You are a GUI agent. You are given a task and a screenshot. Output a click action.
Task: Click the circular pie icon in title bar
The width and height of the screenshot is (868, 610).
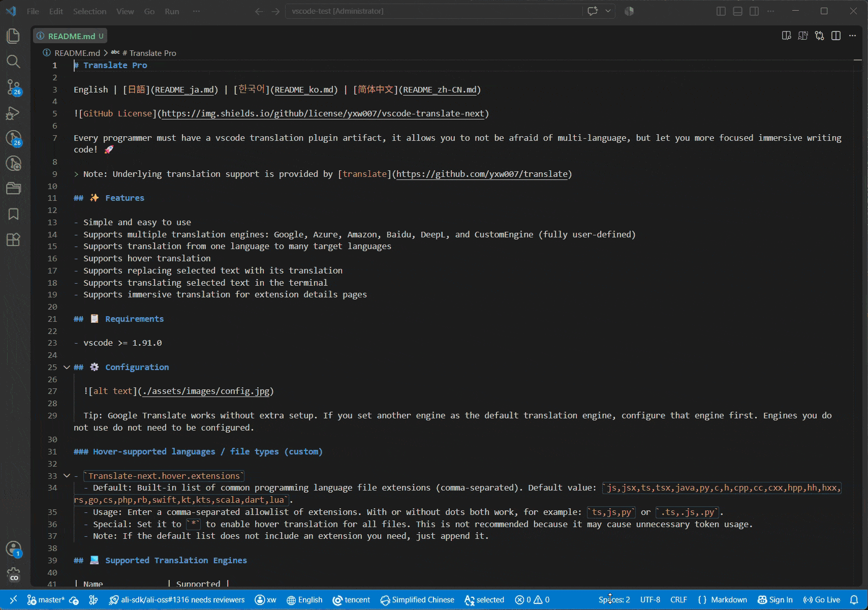point(629,11)
